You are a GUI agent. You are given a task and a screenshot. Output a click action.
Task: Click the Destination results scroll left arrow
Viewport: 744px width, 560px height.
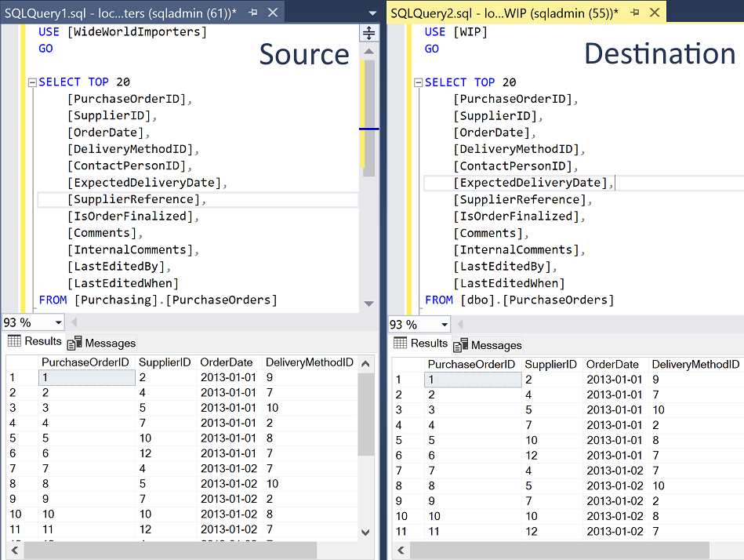[401, 551]
